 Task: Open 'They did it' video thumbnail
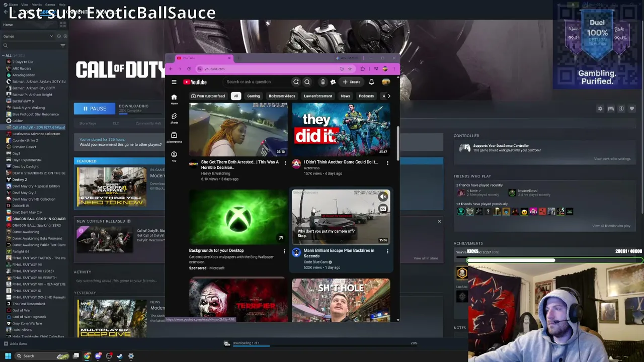click(x=341, y=130)
